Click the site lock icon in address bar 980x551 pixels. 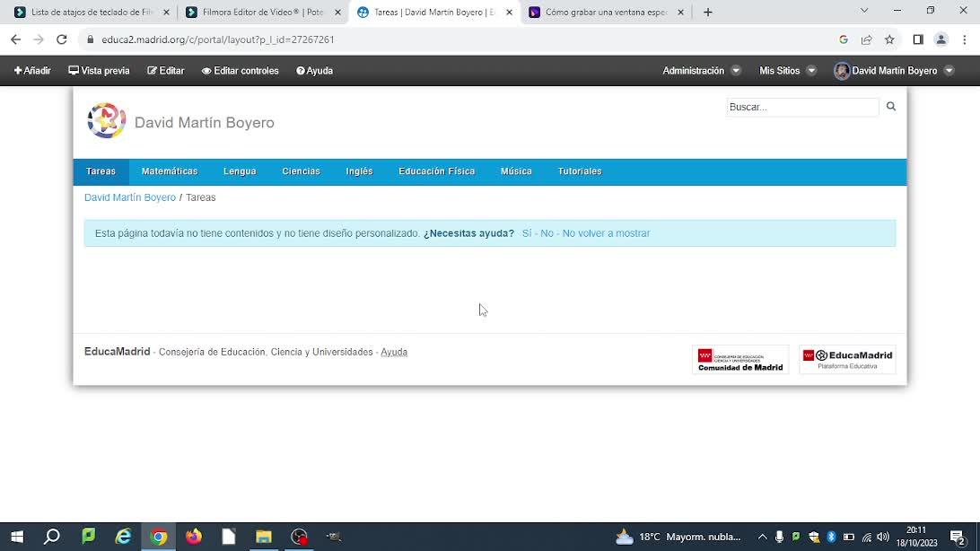pos(90,39)
